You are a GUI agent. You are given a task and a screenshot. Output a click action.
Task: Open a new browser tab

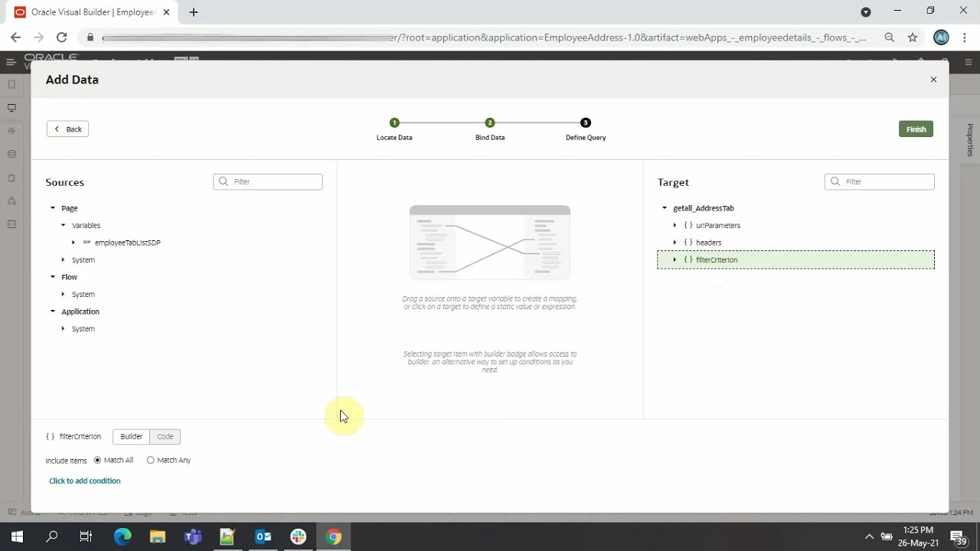[194, 12]
